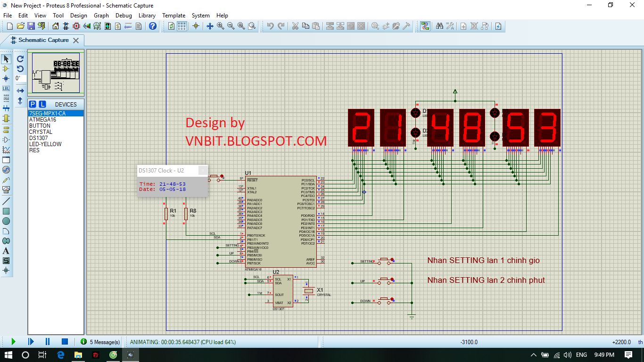Save the project using the Save toolbar icon
The width and height of the screenshot is (644, 362).
point(31,26)
